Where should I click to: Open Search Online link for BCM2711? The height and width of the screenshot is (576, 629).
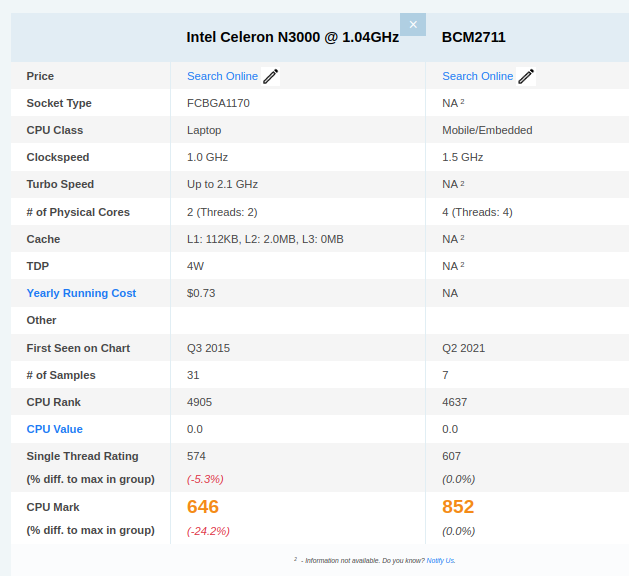(x=477, y=76)
